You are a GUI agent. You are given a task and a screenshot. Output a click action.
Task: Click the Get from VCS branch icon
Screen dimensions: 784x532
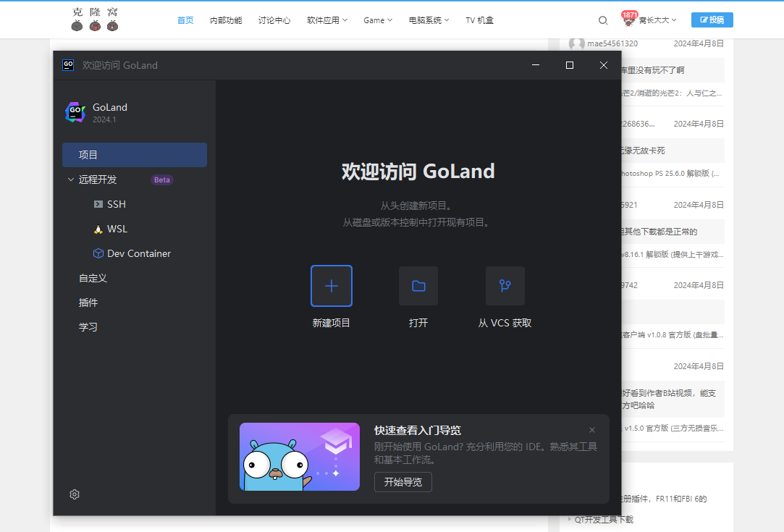(505, 286)
